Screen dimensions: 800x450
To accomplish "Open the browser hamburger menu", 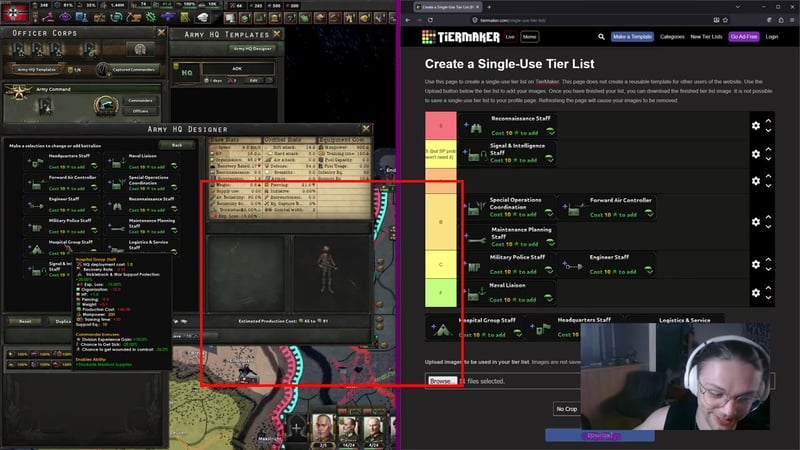I will coord(792,20).
